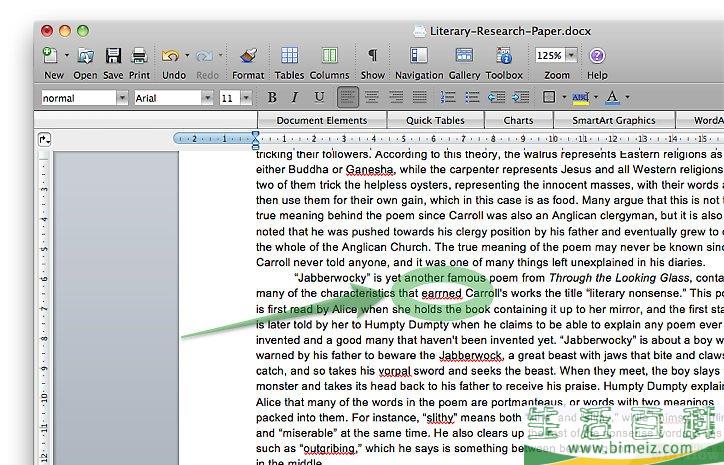Expand the font size dropdown arrow
Screen dimensions: 724x465
(246, 98)
